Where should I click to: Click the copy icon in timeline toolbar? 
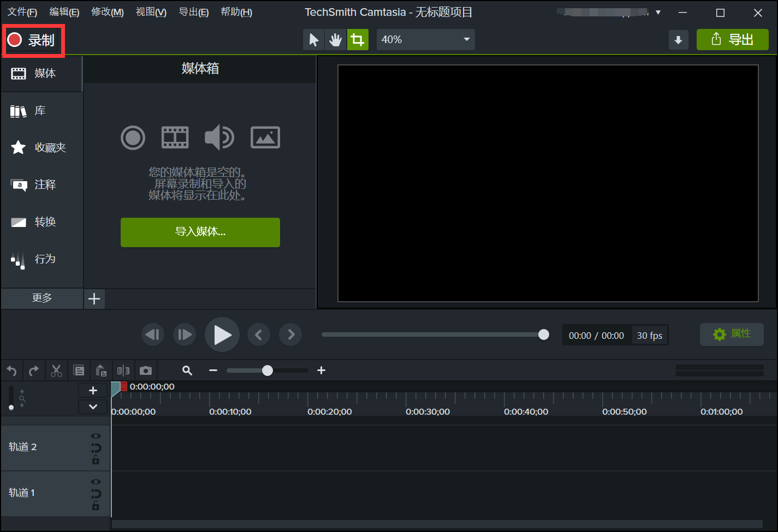pyautogui.click(x=79, y=371)
